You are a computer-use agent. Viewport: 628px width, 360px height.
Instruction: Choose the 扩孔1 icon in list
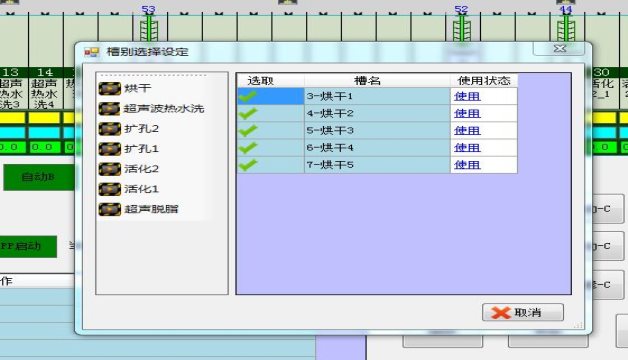click(109, 149)
